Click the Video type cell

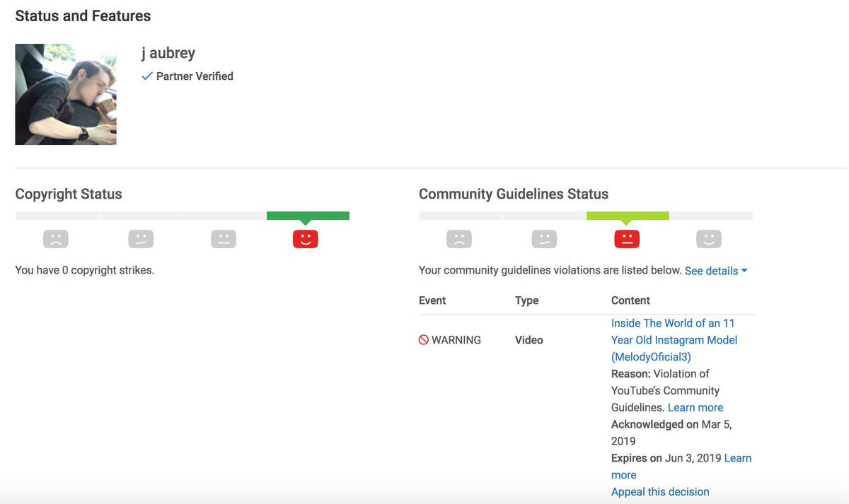(x=529, y=340)
